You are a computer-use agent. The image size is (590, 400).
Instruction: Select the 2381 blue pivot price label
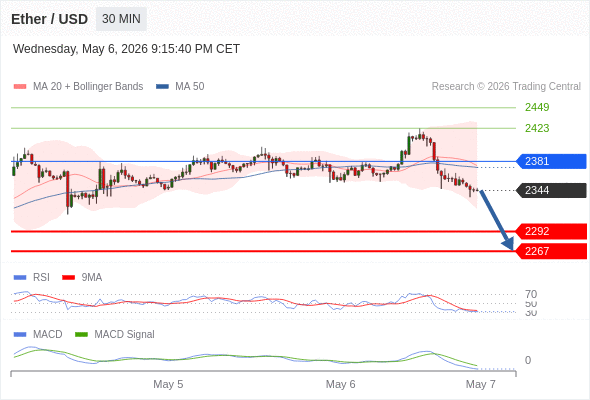(551, 161)
